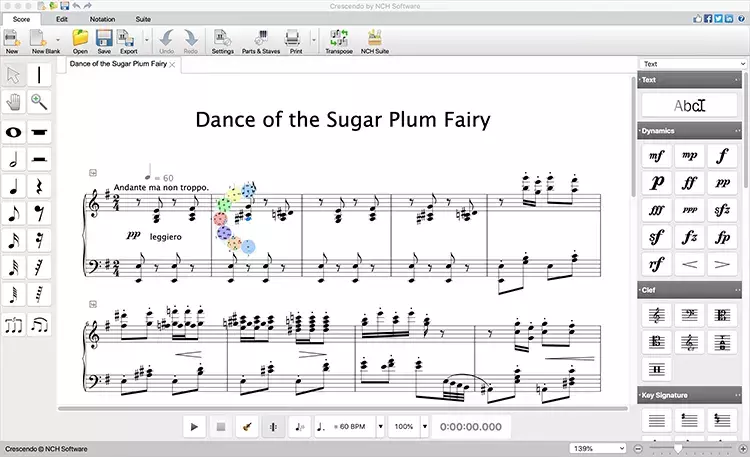Screen dimensions: 750x457
Task: Switch to the Edit tab
Action: coord(62,19)
